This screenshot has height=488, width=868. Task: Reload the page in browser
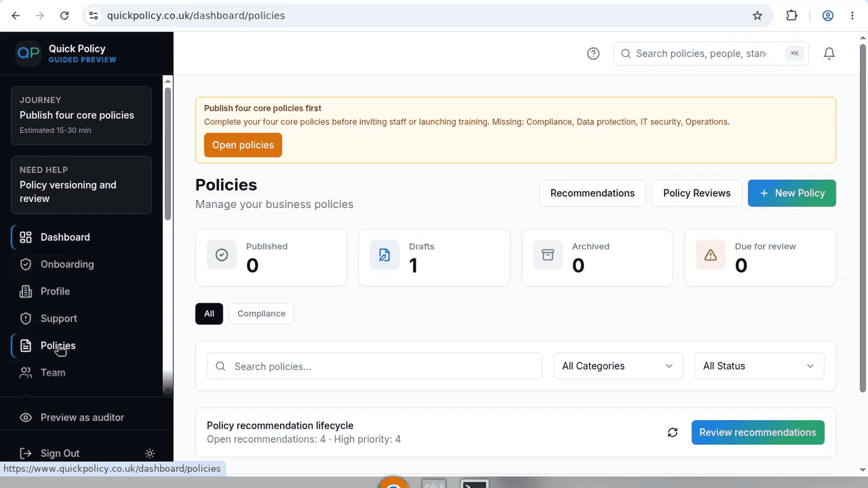(65, 16)
